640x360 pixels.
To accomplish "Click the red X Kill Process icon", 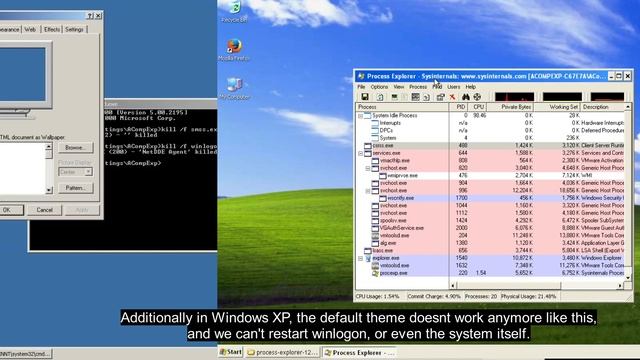I will click(452, 97).
